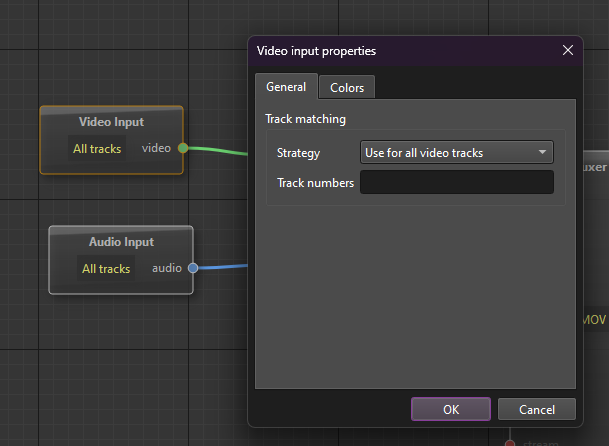Screen dimensions: 609x446
Task: Click the MOV label on the muxer node
Action: coord(594,320)
